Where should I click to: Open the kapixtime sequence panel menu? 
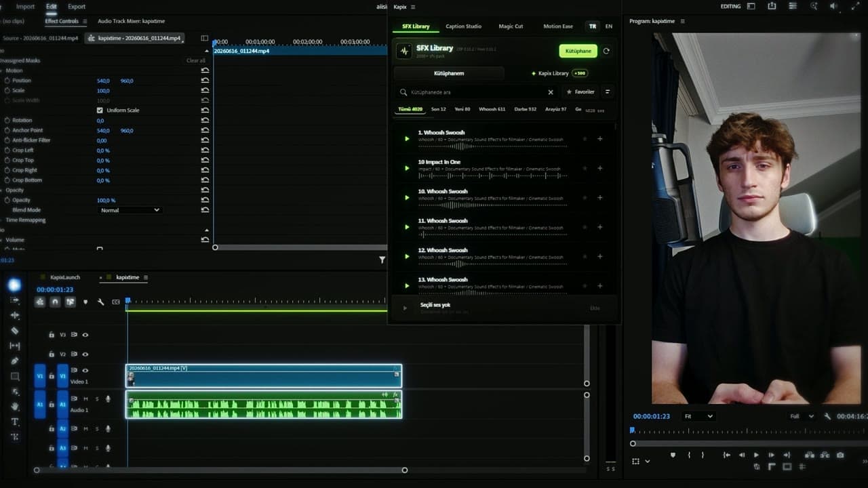click(x=145, y=277)
